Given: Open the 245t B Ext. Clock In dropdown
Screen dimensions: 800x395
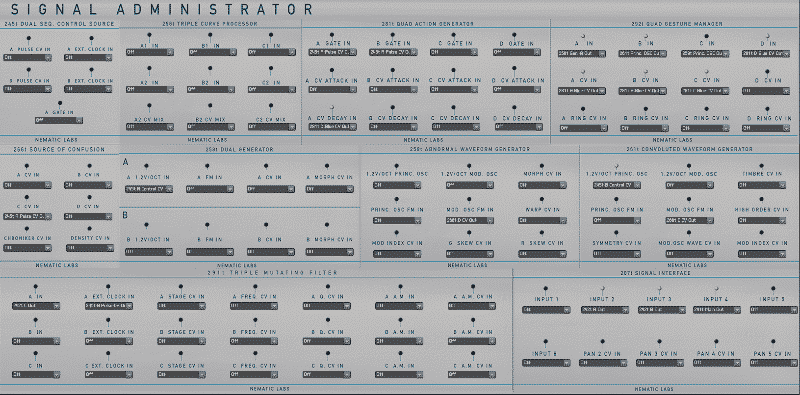Looking at the screenshot, I should pyautogui.click(x=88, y=89).
